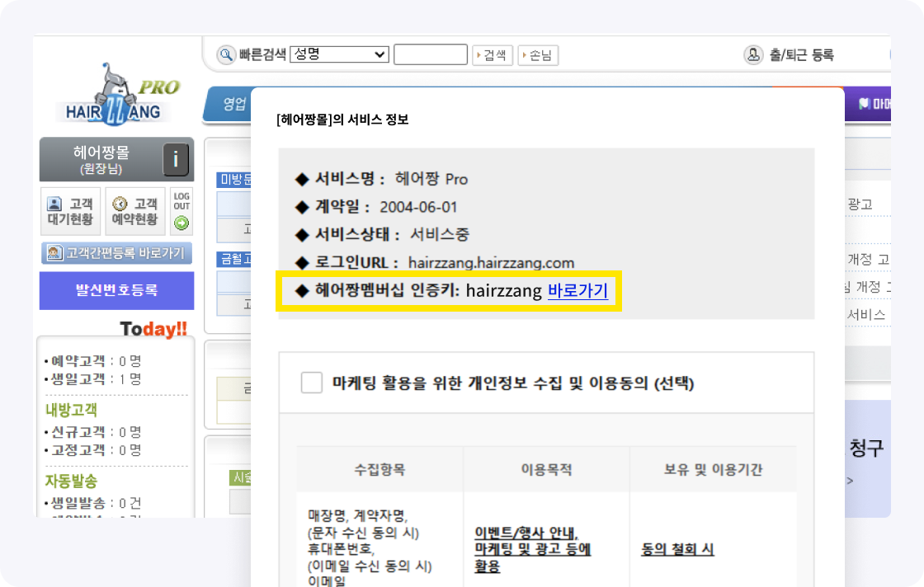The image size is (924, 587).
Task: Click the 광고 text on right side
Action: point(859,204)
